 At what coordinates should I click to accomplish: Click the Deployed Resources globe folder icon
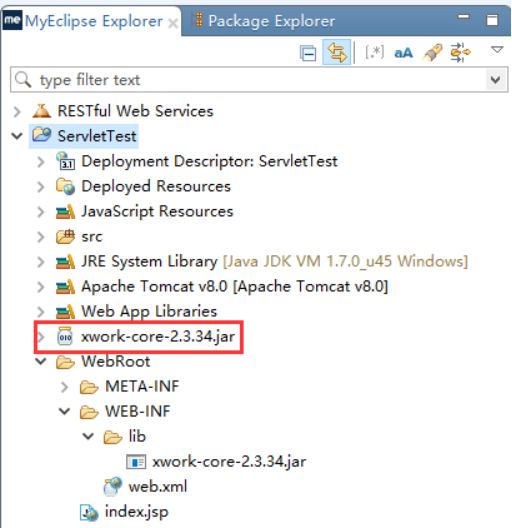(65, 186)
